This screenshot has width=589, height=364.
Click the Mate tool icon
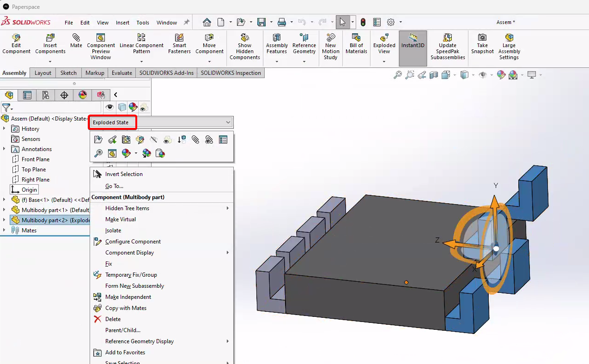(76, 41)
